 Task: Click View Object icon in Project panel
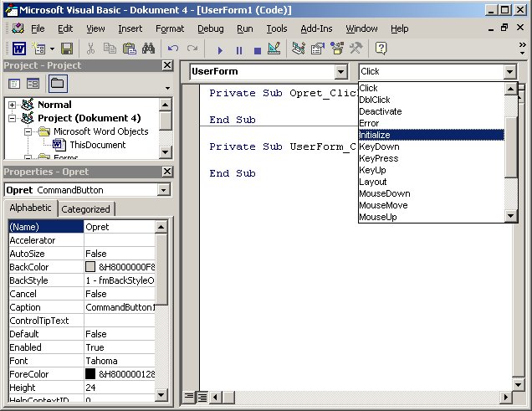coord(33,84)
